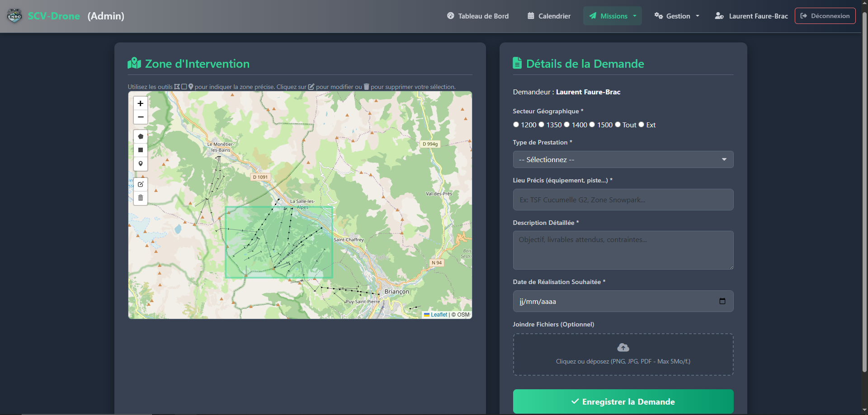Image resolution: width=868 pixels, height=415 pixels.
Task: Select the polygon drawing tool
Action: 141,136
